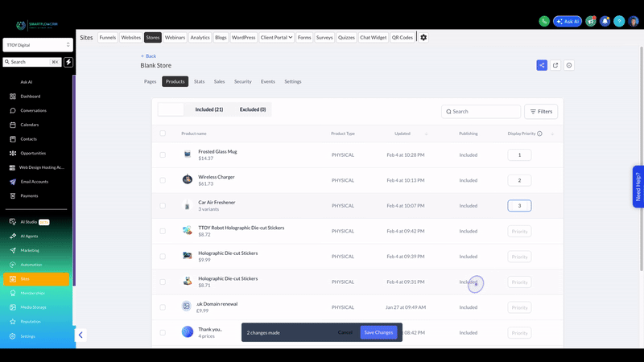Select the Excluded (0) tab
644x362 pixels.
tap(253, 109)
